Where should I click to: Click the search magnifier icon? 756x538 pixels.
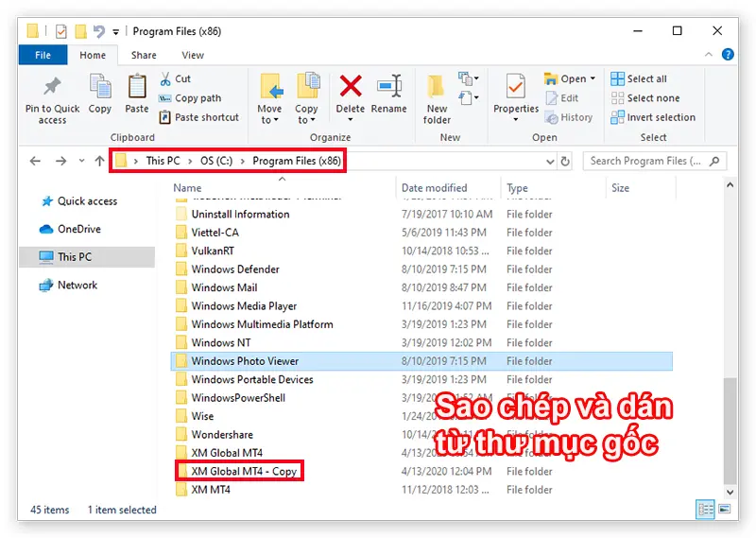click(x=714, y=161)
